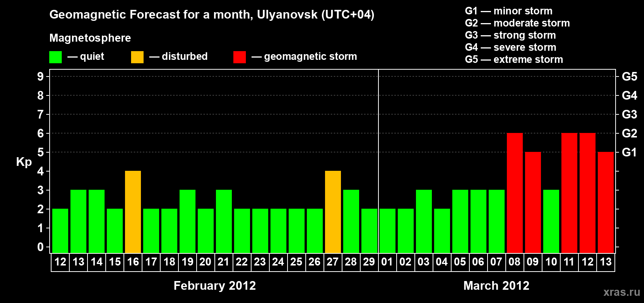Click the date cell 22 under February

click(242, 262)
